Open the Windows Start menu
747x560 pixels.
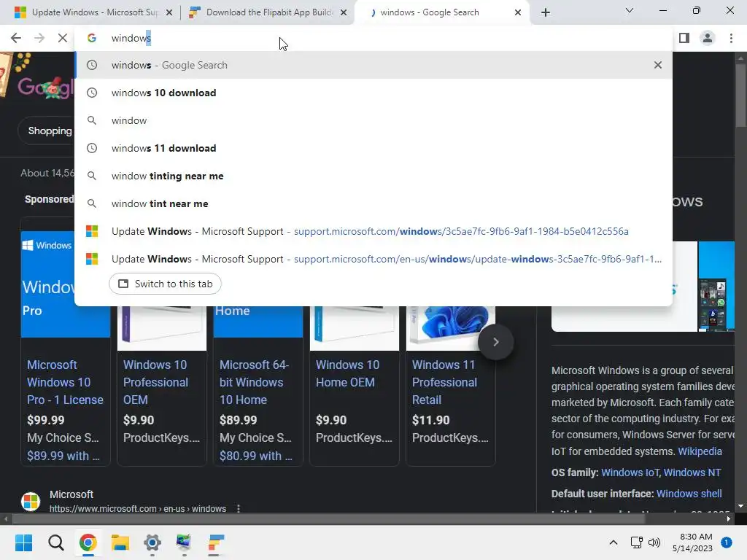(x=23, y=542)
